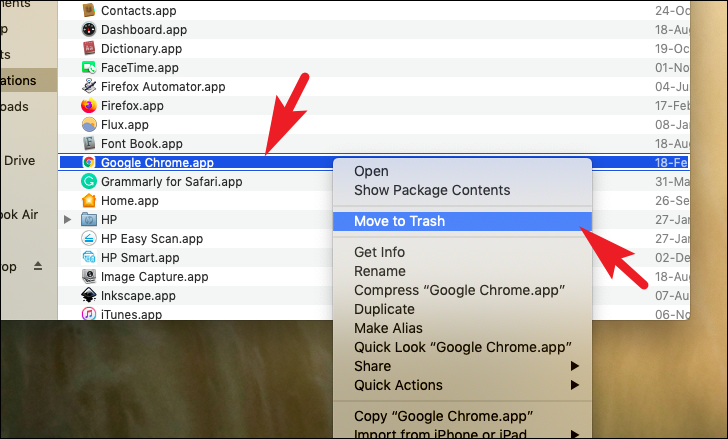Select Show Package Contents

click(x=462, y=190)
